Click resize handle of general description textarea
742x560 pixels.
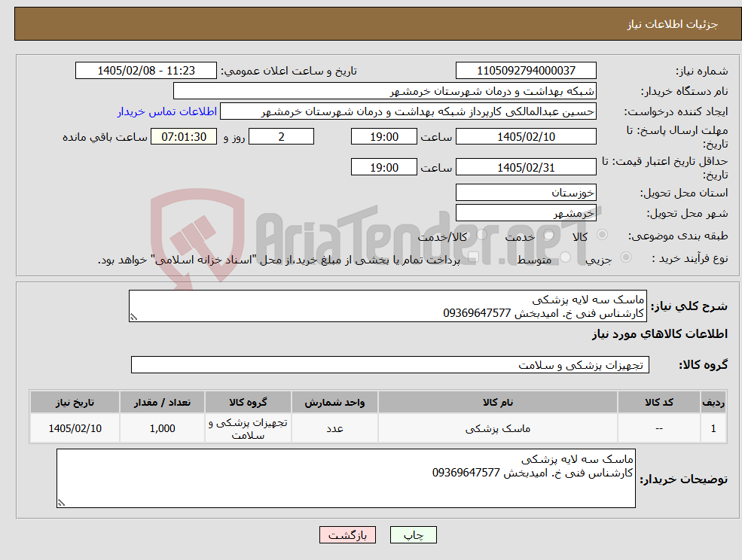click(133, 318)
